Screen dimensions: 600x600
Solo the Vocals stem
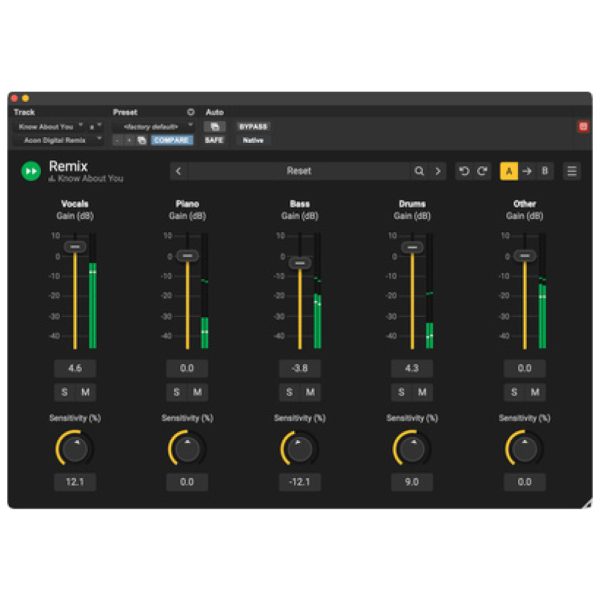click(x=64, y=392)
